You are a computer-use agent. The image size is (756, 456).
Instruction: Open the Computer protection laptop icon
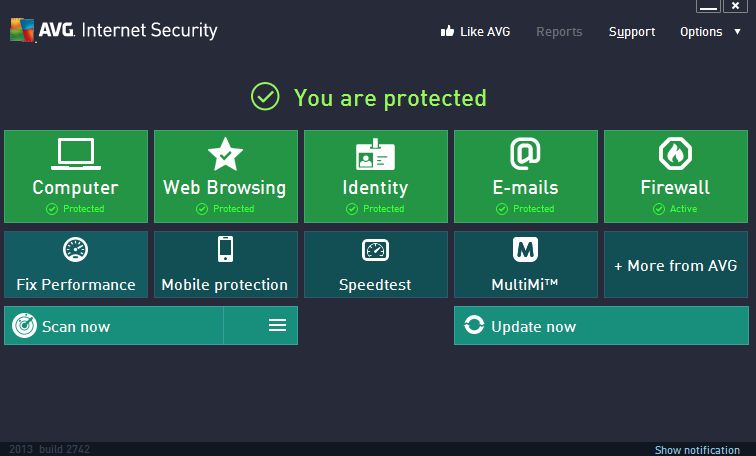click(76, 154)
